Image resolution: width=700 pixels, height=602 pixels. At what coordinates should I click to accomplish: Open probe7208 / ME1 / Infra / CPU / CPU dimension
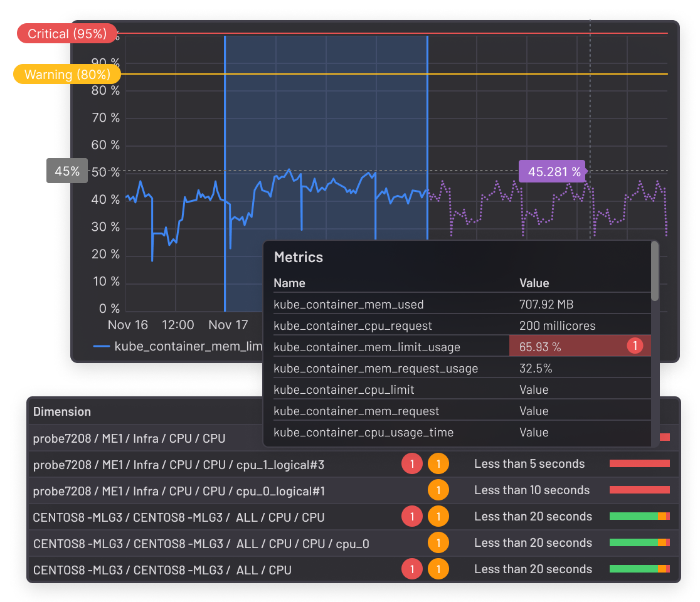(129, 438)
